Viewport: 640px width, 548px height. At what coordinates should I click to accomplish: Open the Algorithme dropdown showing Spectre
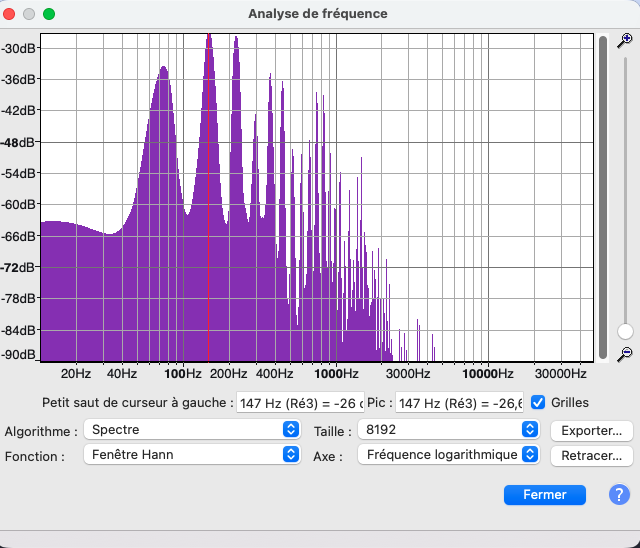[192, 429]
